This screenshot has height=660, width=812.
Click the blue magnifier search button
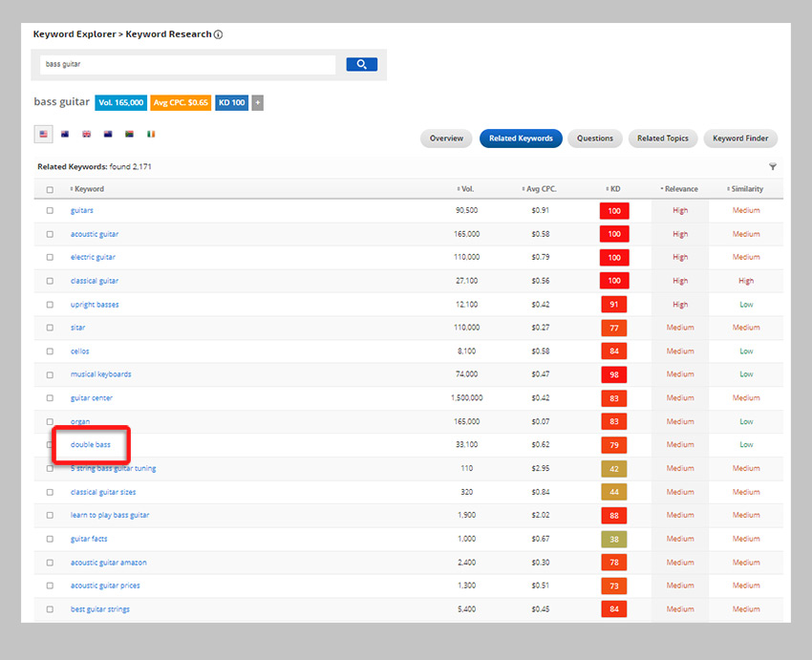click(361, 65)
